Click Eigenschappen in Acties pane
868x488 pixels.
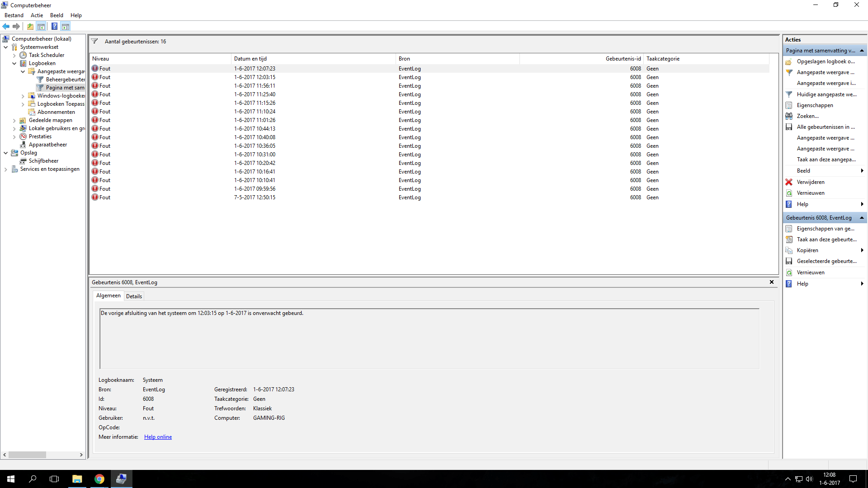[815, 105]
